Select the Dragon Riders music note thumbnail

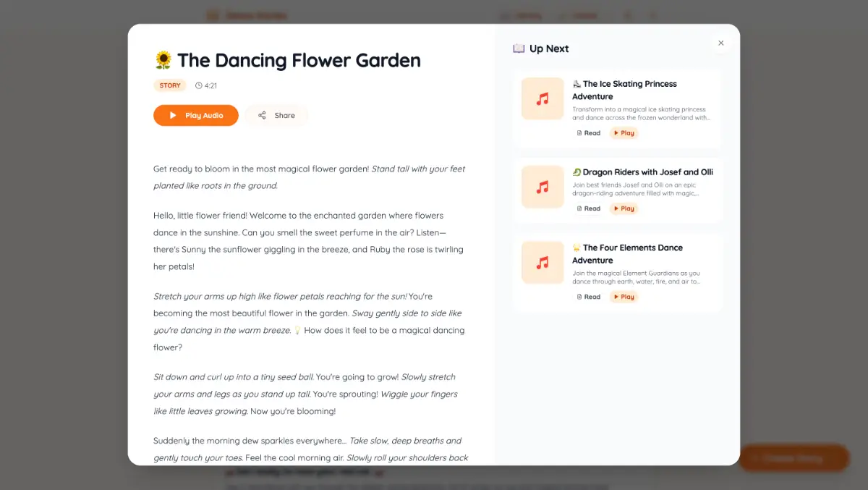pyautogui.click(x=542, y=187)
